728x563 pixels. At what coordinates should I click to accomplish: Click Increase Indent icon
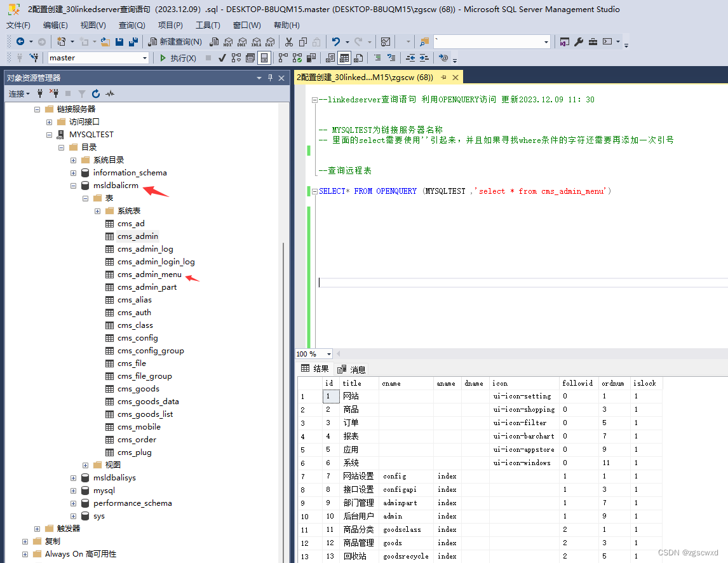coord(424,58)
